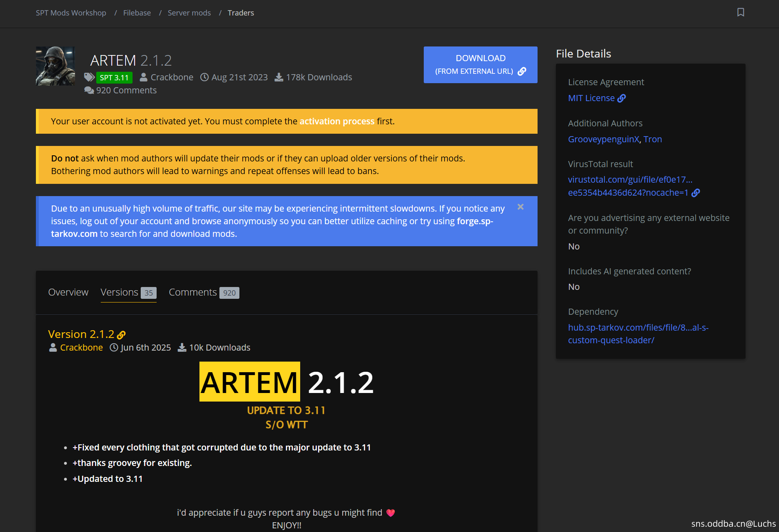779x532 pixels.
Task: Click the File Details heading
Action: pyautogui.click(x=583, y=53)
